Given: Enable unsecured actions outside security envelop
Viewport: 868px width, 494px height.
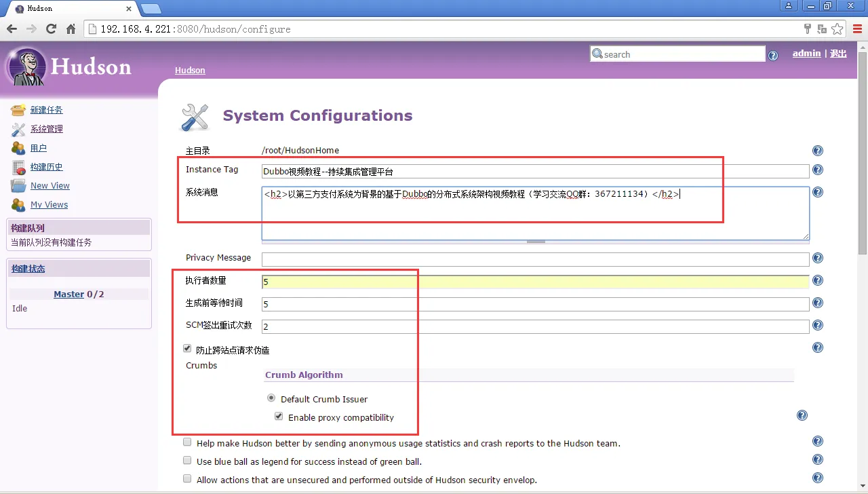Looking at the screenshot, I should pyautogui.click(x=187, y=479).
